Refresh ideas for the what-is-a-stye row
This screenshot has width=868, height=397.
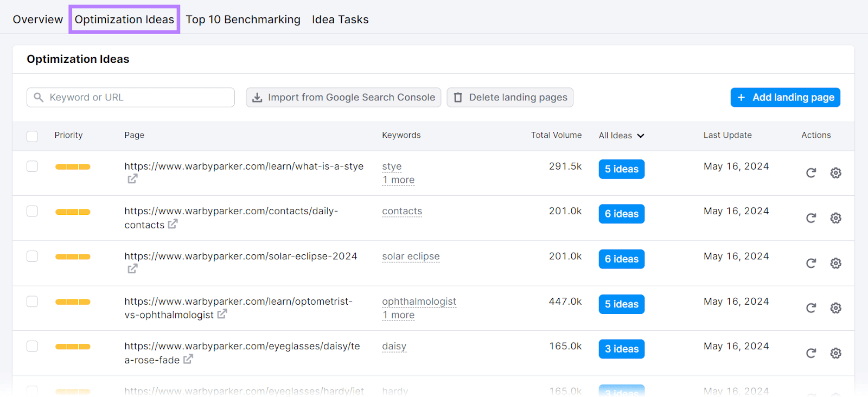tap(811, 173)
